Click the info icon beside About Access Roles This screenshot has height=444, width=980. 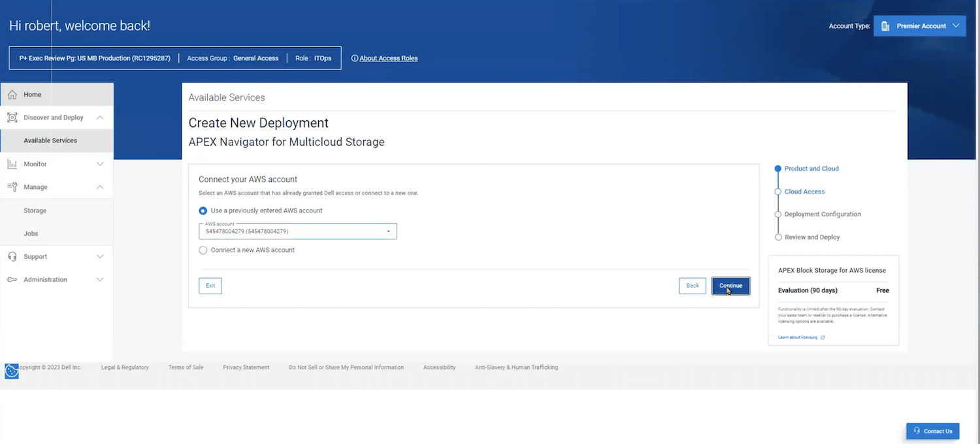tap(355, 58)
